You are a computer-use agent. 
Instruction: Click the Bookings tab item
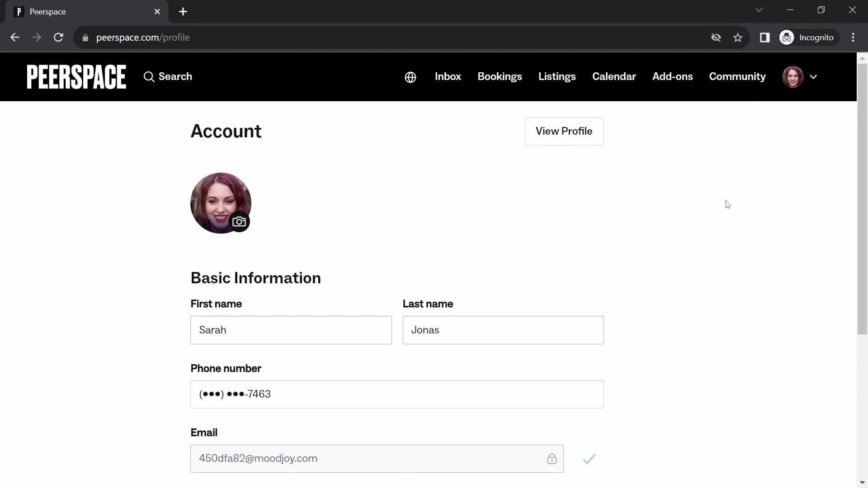click(x=500, y=76)
